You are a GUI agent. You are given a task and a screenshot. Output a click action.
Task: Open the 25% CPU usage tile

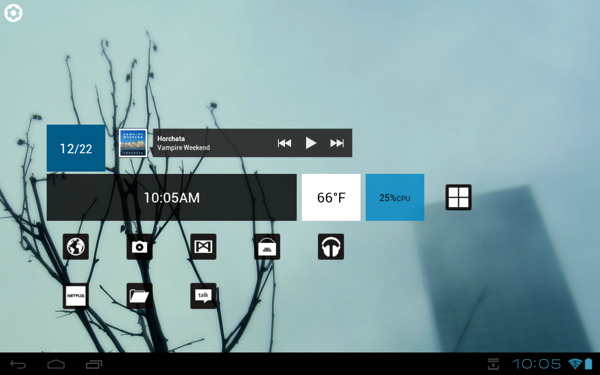pyautogui.click(x=395, y=197)
